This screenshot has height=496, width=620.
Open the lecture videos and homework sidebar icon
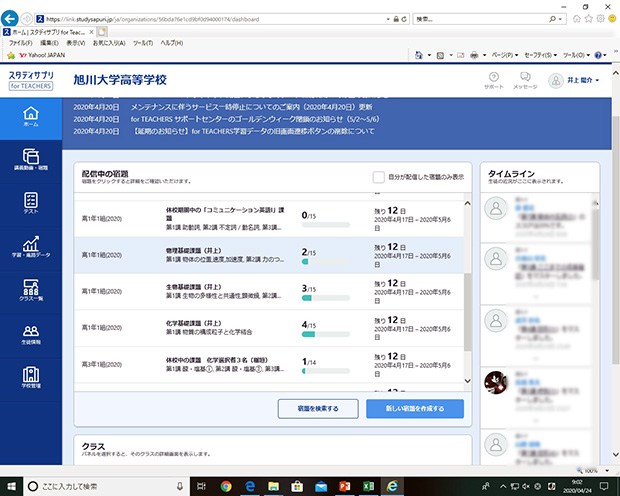point(31,156)
